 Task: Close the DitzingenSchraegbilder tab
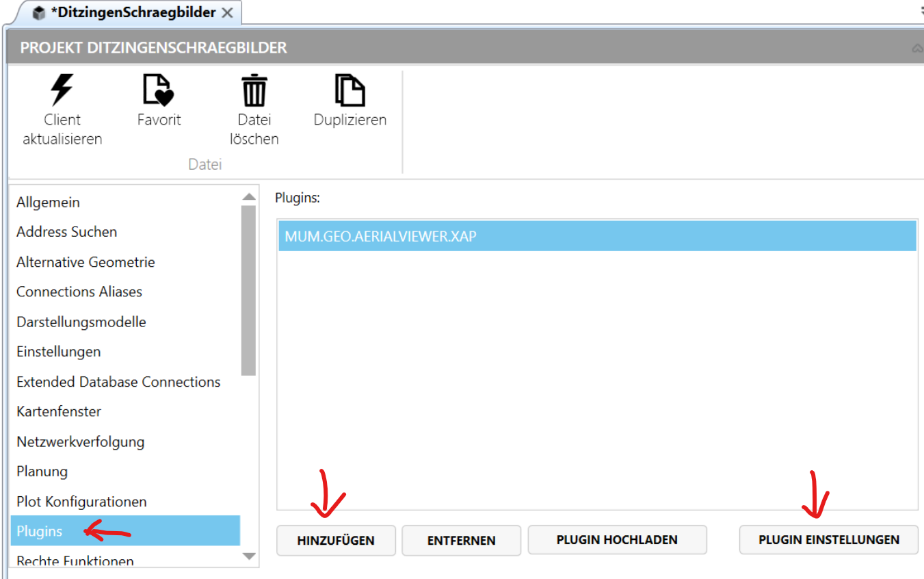[228, 13]
